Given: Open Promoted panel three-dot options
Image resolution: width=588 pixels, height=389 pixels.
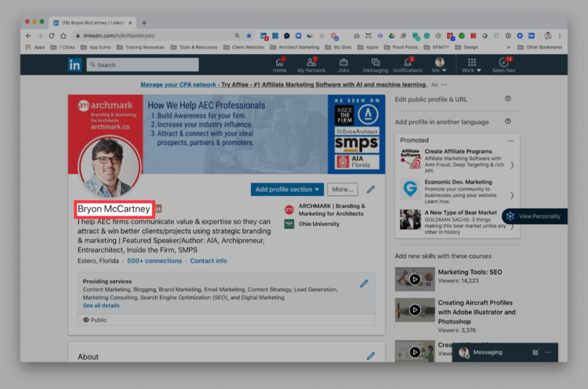Looking at the screenshot, I should click(x=510, y=140).
